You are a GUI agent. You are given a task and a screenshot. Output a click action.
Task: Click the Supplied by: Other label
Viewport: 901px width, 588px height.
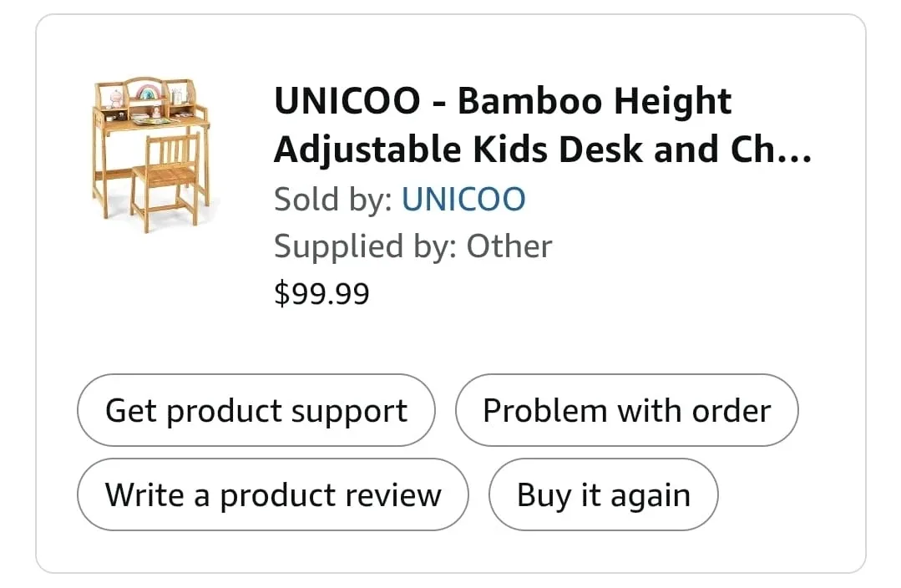click(x=413, y=246)
